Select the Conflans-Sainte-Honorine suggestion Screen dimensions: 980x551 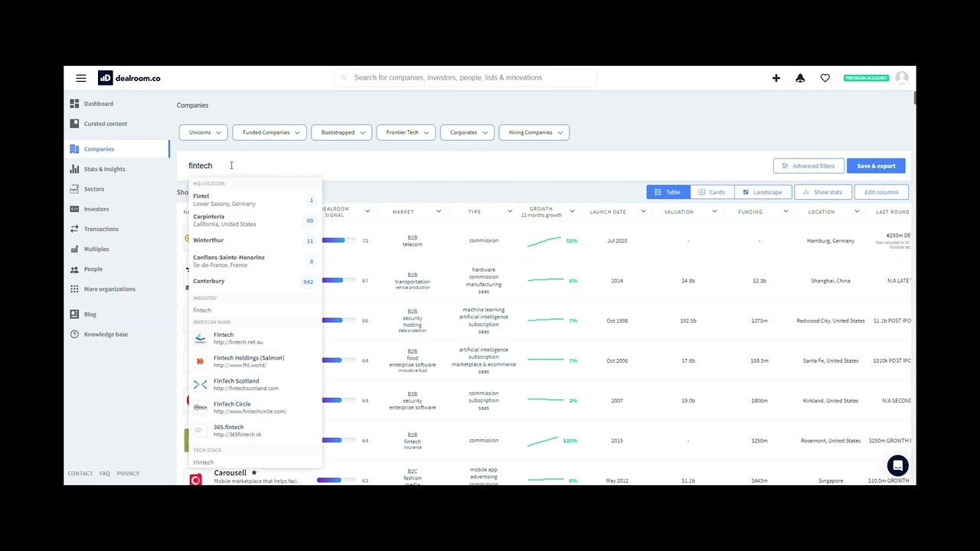(254, 261)
